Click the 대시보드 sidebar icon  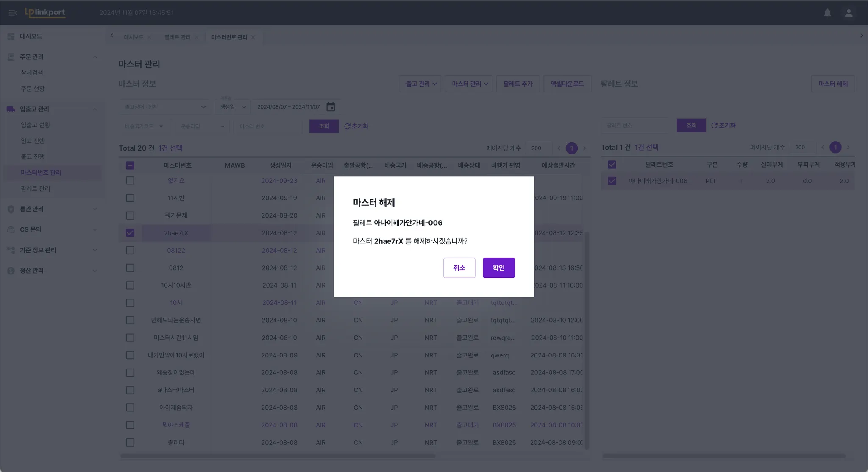click(x=11, y=36)
